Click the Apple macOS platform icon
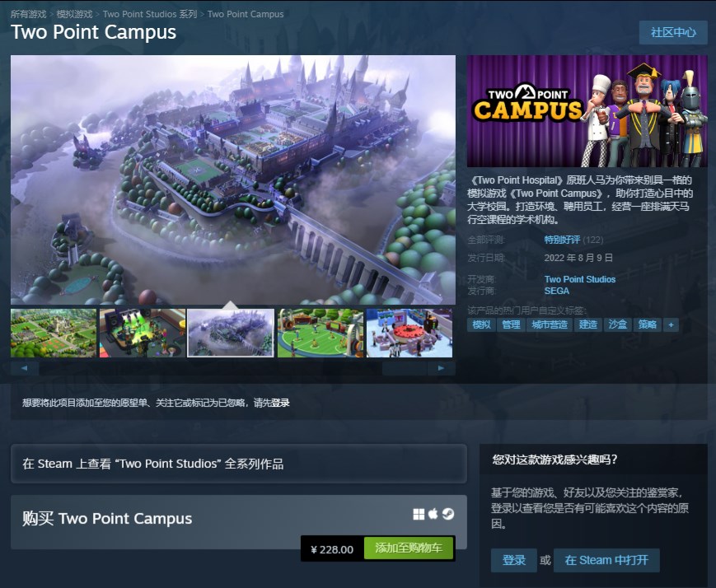Screen dimensions: 716x588 point(433,514)
